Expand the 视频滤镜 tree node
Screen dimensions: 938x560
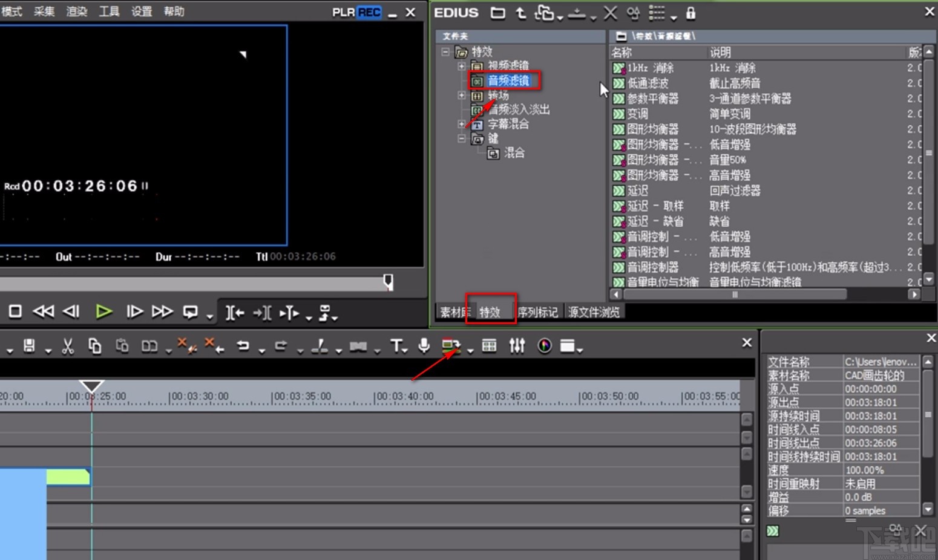(462, 66)
